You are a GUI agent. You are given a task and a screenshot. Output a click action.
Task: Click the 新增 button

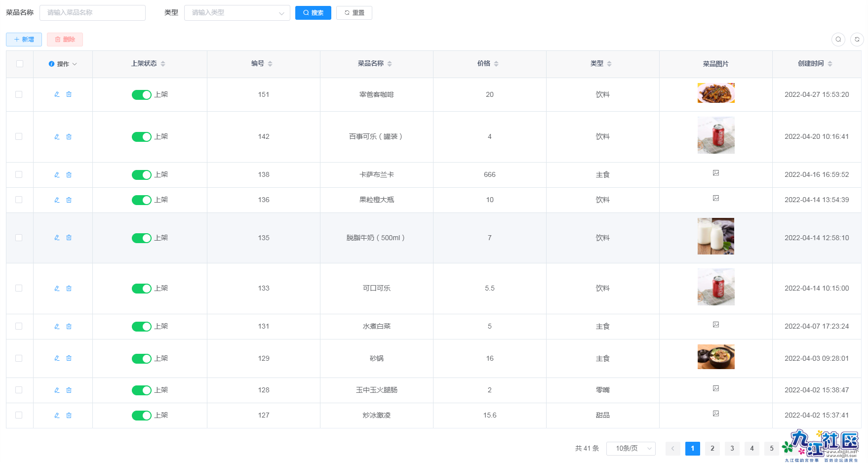point(23,39)
